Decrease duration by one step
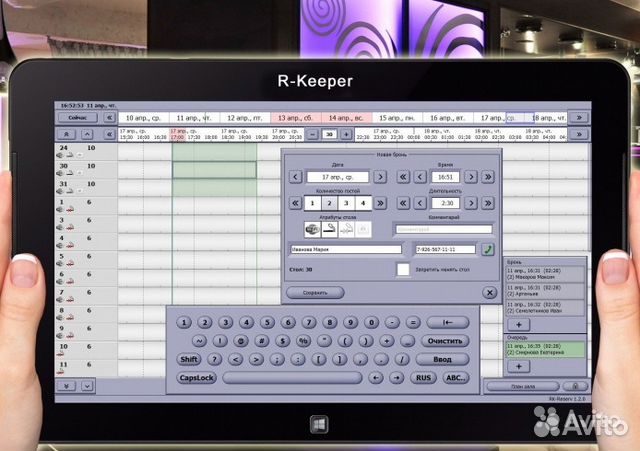Image resolution: width=640 pixels, height=451 pixels. click(x=420, y=203)
